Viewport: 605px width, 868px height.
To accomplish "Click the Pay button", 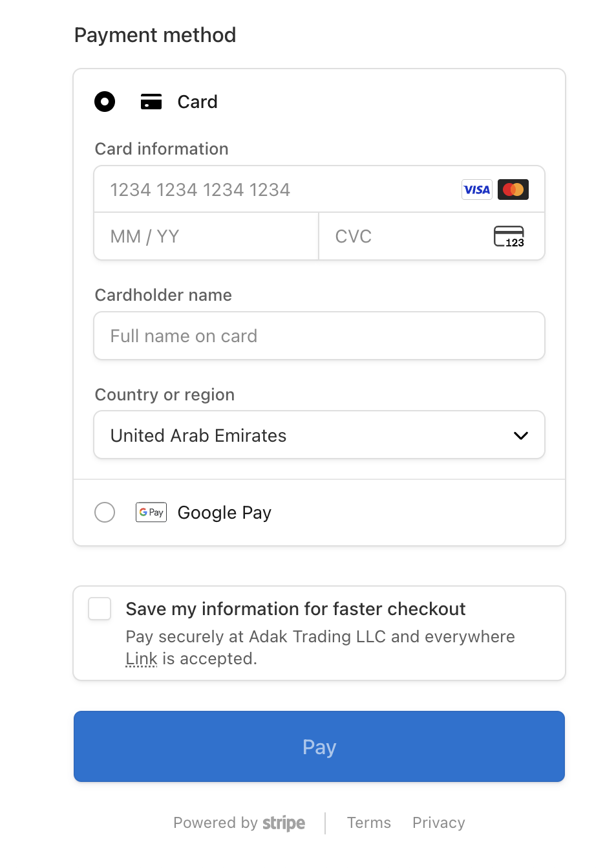I will (x=319, y=746).
